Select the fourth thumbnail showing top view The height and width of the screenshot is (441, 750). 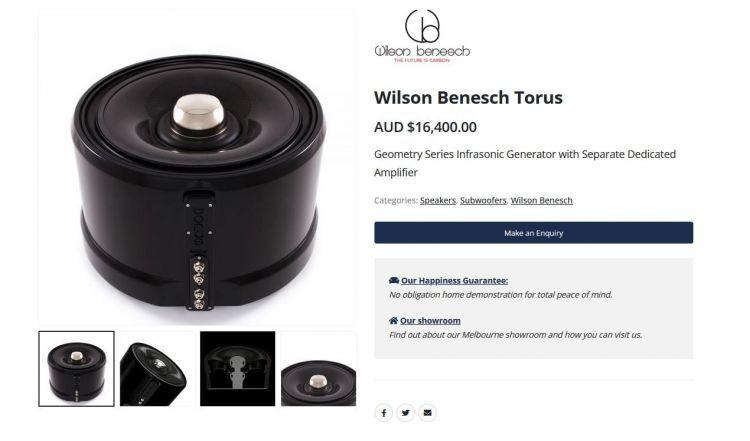[319, 369]
